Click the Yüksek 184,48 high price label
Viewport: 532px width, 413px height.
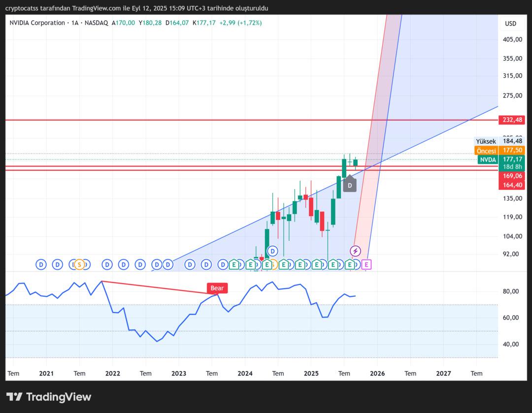[499, 141]
